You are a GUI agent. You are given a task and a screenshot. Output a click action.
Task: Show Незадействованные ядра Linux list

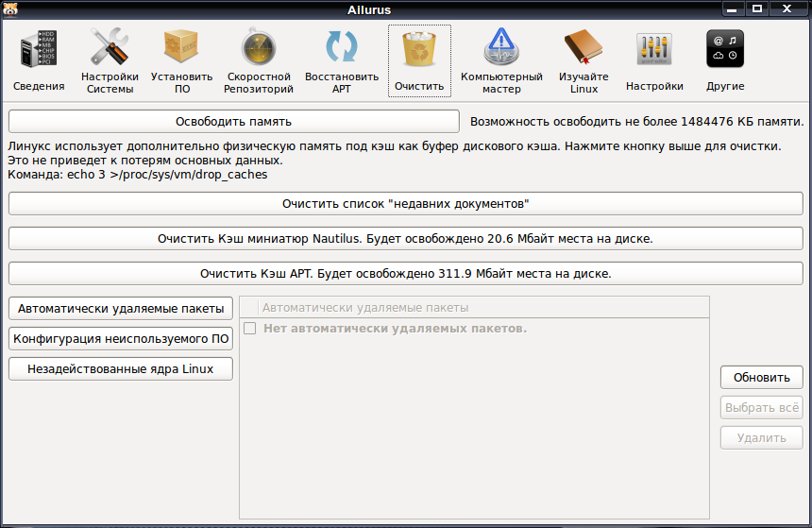coord(121,369)
